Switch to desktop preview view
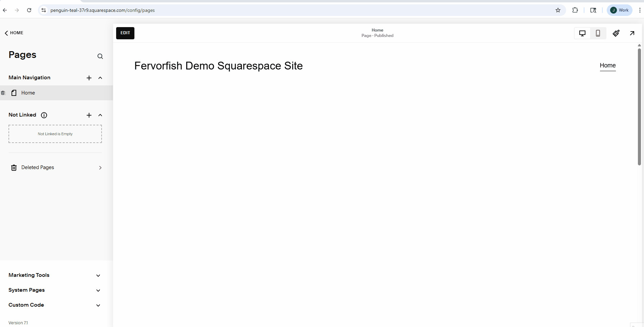 tap(582, 33)
